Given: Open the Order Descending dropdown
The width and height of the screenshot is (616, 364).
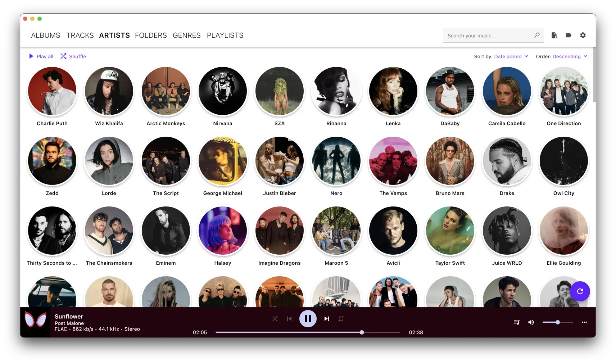Looking at the screenshot, I should coord(570,56).
